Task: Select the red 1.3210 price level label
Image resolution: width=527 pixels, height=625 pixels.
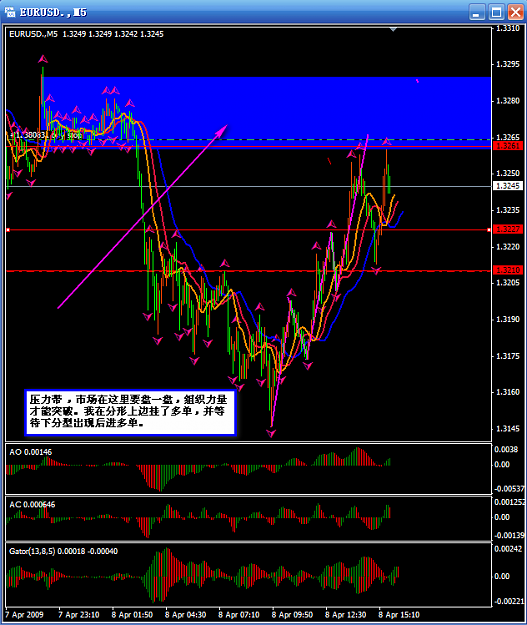Action: [508, 270]
